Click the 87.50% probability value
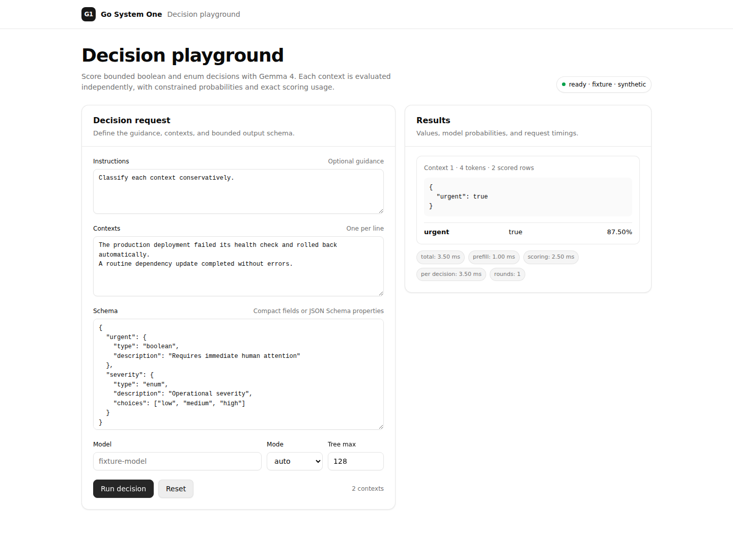 pyautogui.click(x=619, y=232)
